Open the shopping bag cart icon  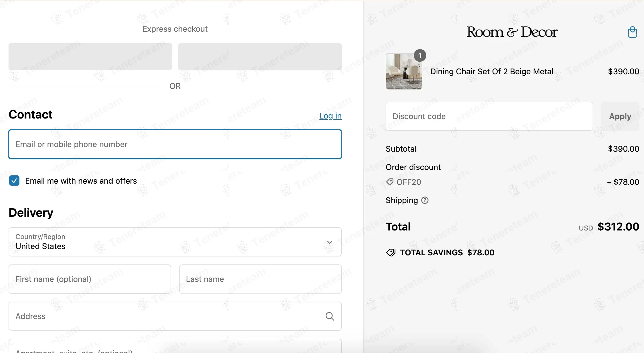632,32
